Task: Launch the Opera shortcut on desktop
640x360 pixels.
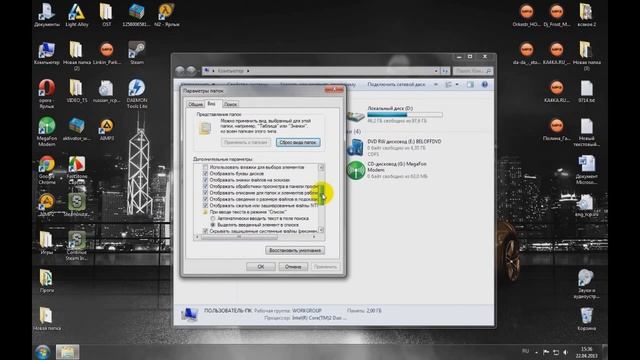Action: 47,94
